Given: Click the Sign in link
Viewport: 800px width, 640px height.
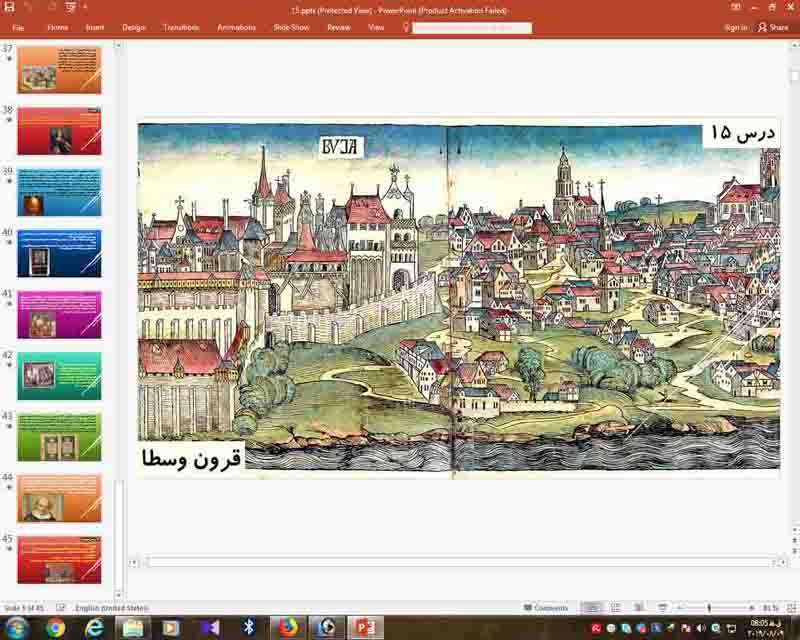Looking at the screenshot, I should (x=735, y=28).
